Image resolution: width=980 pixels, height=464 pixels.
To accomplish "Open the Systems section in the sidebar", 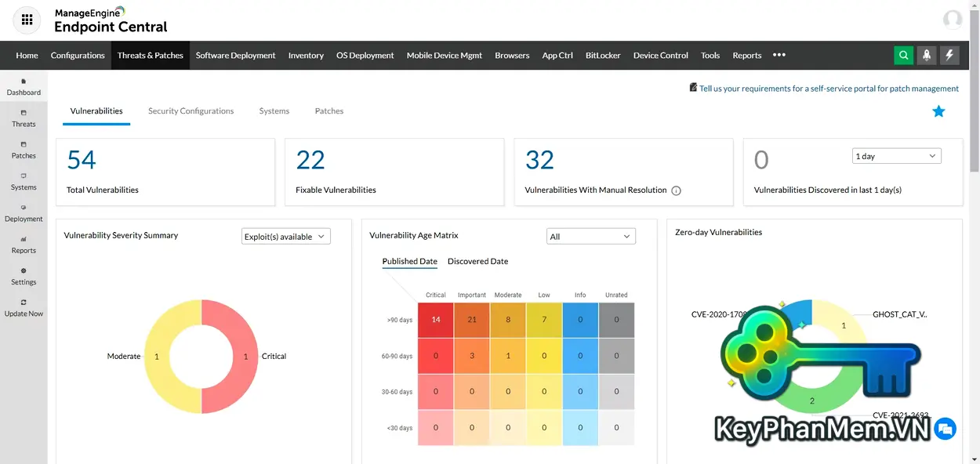I will click(24, 182).
